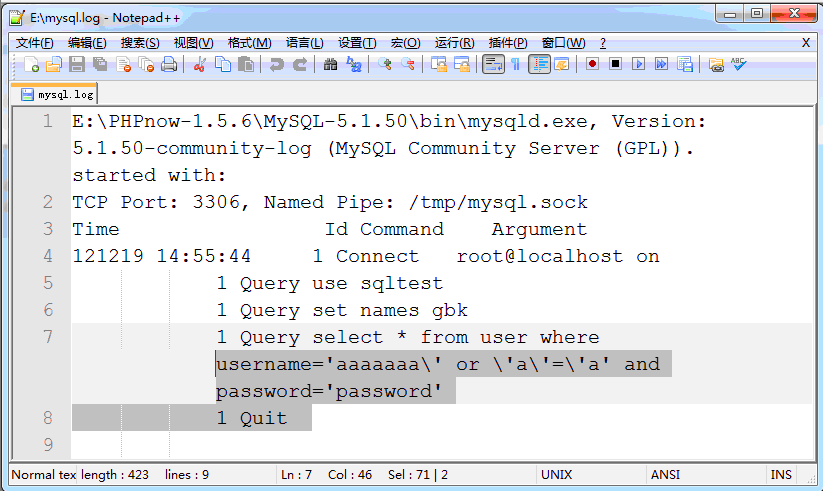Image resolution: width=823 pixels, height=491 pixels.
Task: Open the 编辑(E) menu
Action: [x=87, y=43]
